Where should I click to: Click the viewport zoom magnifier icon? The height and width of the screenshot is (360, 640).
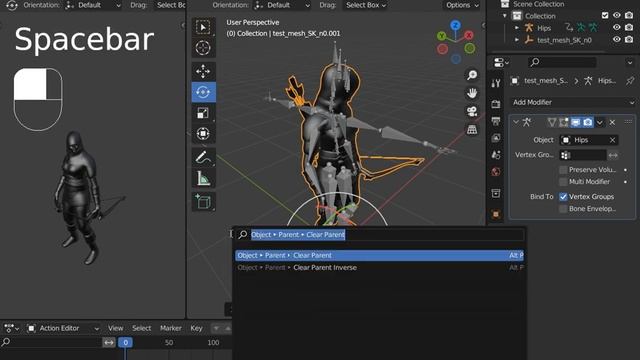coord(472,75)
